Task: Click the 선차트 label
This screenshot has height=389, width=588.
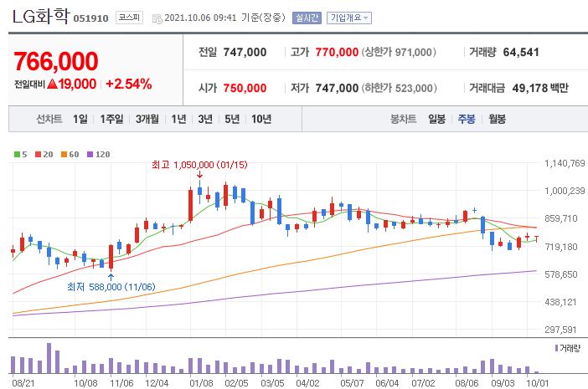Action: click(x=49, y=119)
